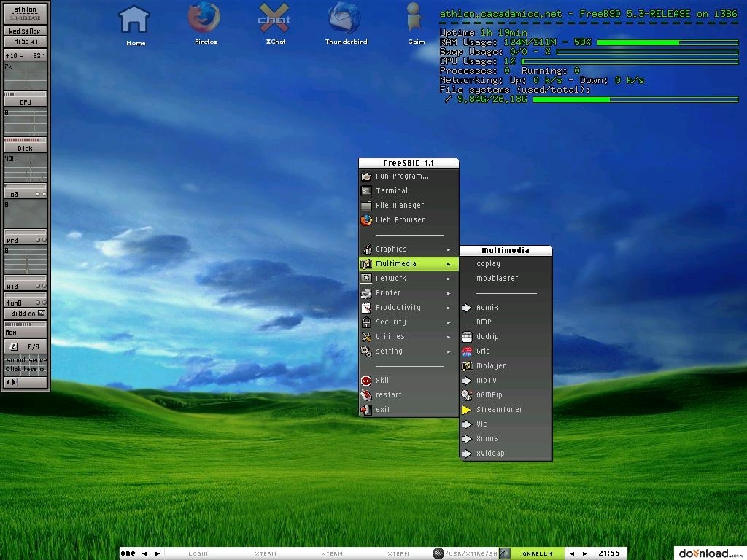Expand the Productivity submenu
The height and width of the screenshot is (560, 747).
[409, 308]
